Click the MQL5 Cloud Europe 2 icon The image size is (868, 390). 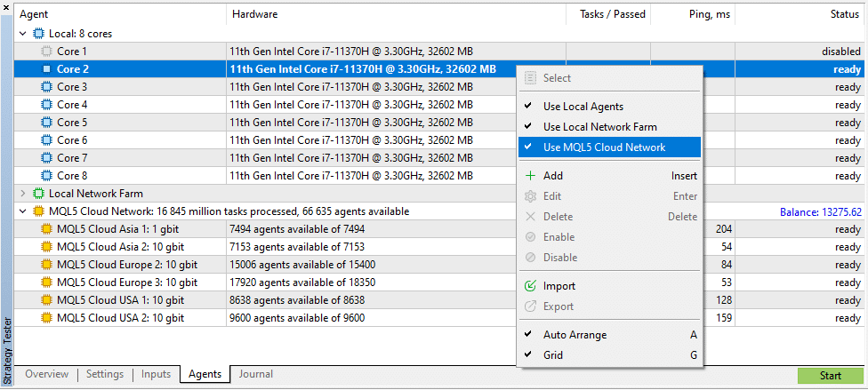click(47, 265)
